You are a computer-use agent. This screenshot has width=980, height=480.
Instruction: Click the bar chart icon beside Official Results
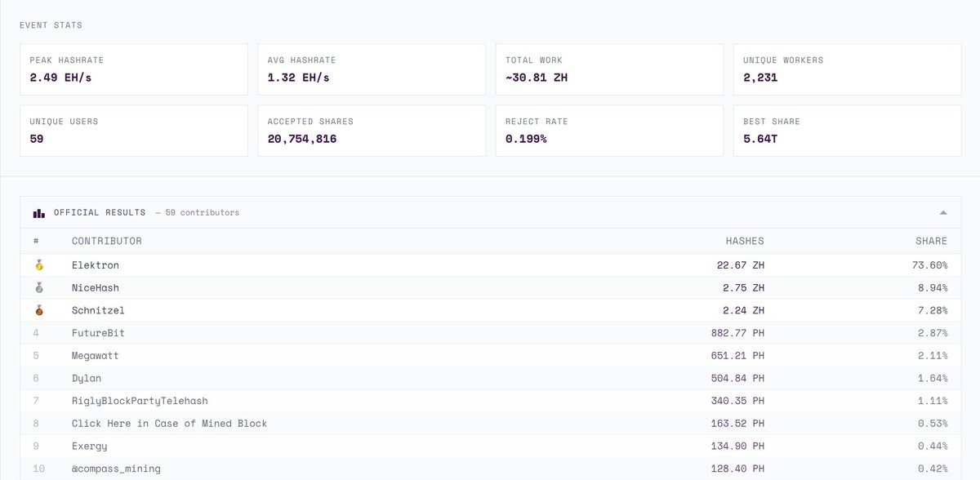pyautogui.click(x=39, y=213)
